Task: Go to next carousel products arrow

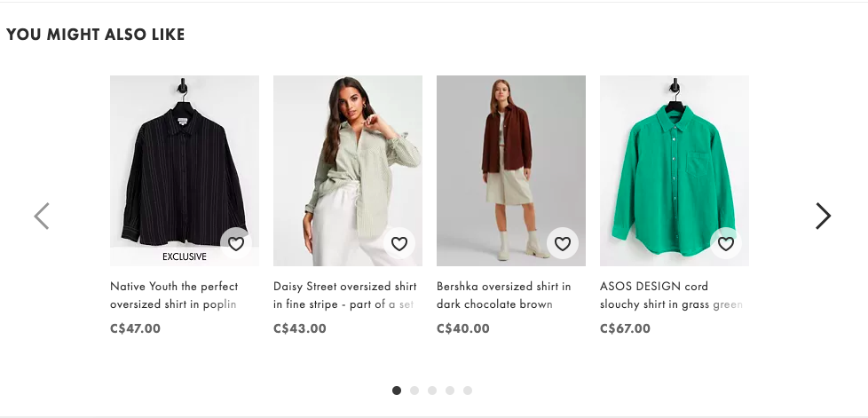Action: coord(823,216)
